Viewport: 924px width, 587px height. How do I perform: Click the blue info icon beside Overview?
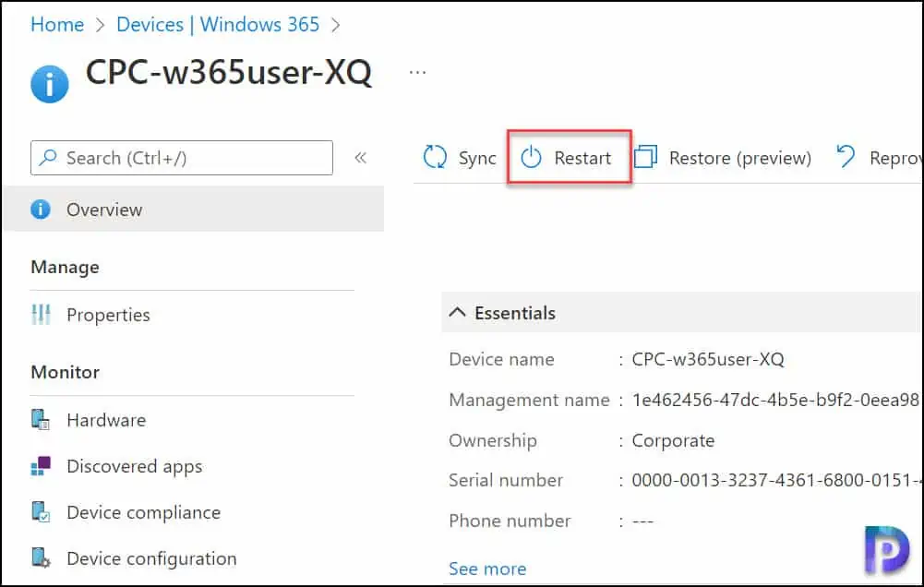[x=41, y=210]
